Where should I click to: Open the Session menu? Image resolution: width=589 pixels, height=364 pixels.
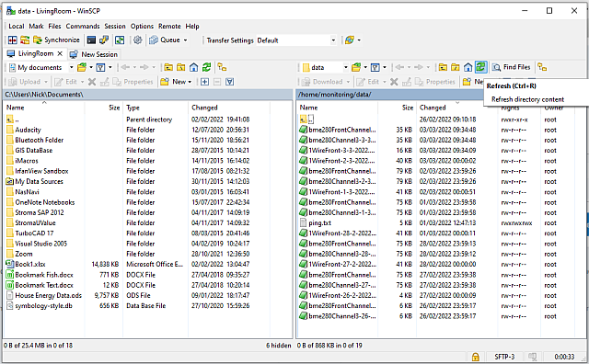pyautogui.click(x=115, y=27)
